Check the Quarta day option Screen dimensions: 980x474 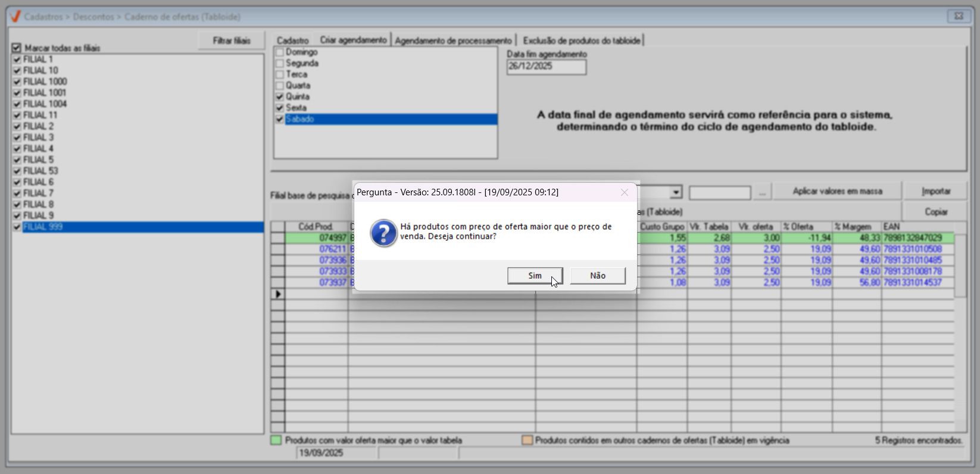(x=279, y=85)
